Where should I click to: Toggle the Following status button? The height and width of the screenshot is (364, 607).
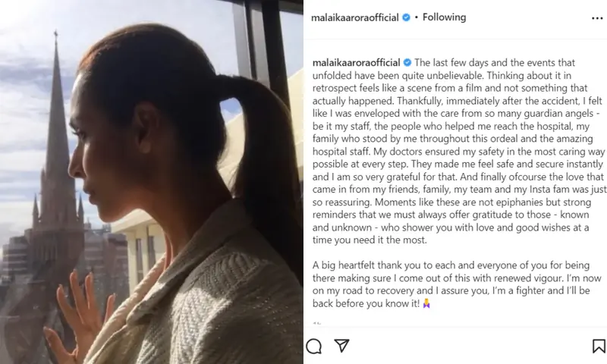click(444, 17)
